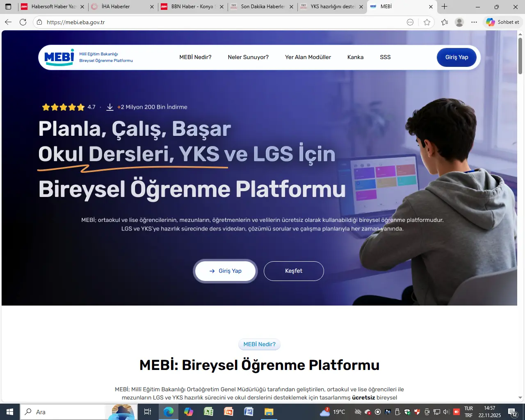Click the MEBİ logo in the header
The height and width of the screenshot is (420, 525).
pos(59,57)
